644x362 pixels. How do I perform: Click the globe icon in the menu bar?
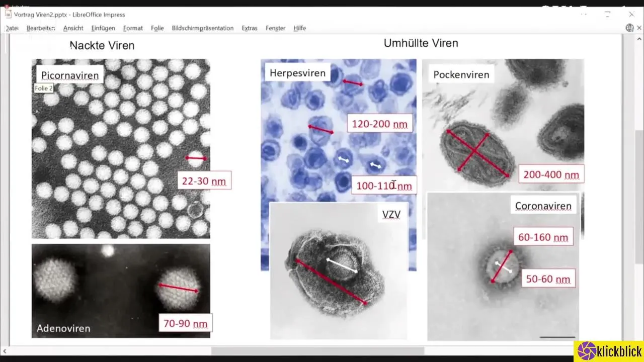tap(629, 28)
